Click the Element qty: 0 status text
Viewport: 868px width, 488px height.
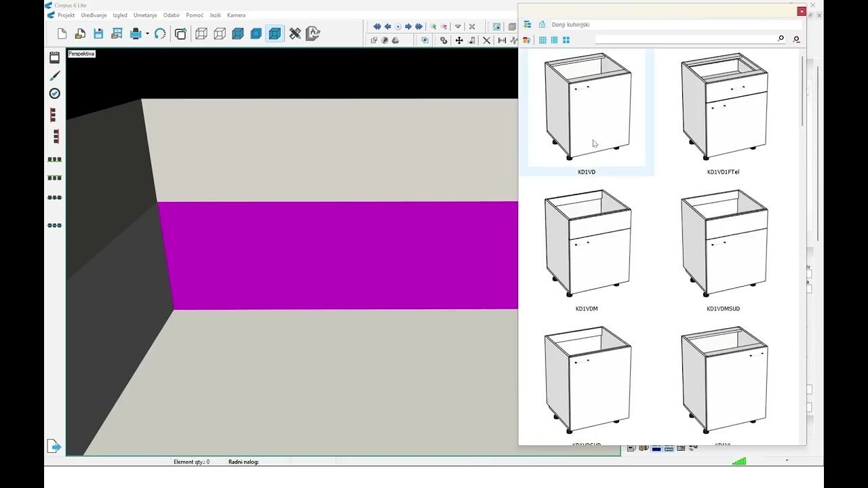(x=191, y=462)
